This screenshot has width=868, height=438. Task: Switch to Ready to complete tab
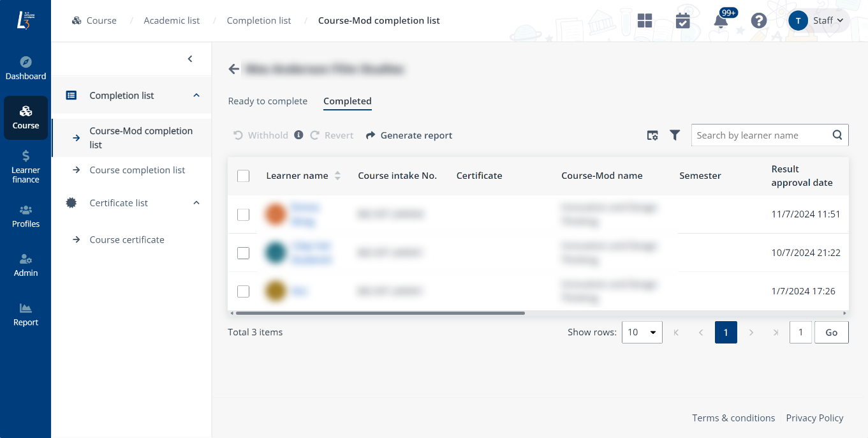pos(267,101)
